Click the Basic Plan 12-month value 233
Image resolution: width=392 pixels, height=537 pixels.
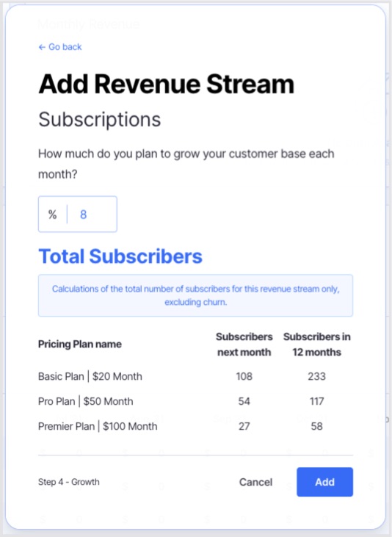pos(316,376)
